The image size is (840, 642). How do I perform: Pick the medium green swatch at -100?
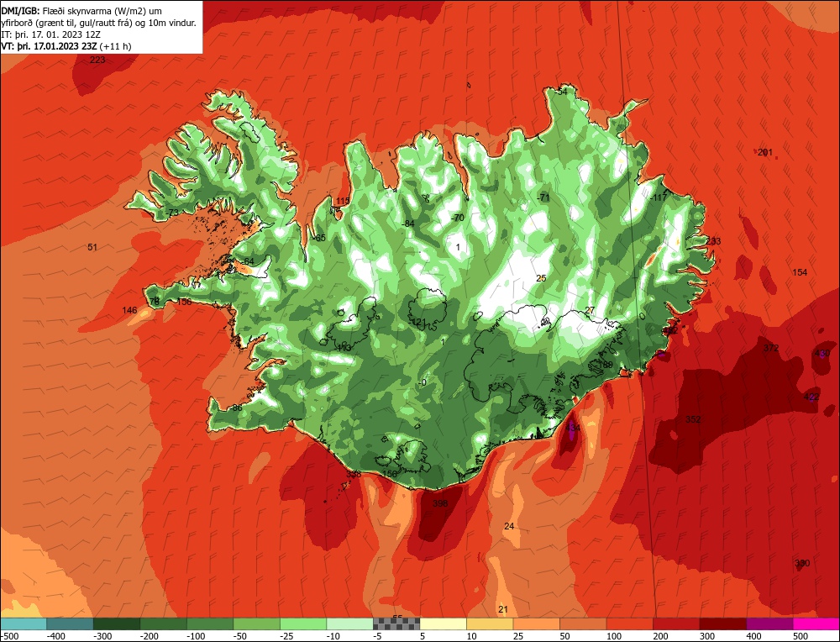pyautogui.click(x=209, y=624)
